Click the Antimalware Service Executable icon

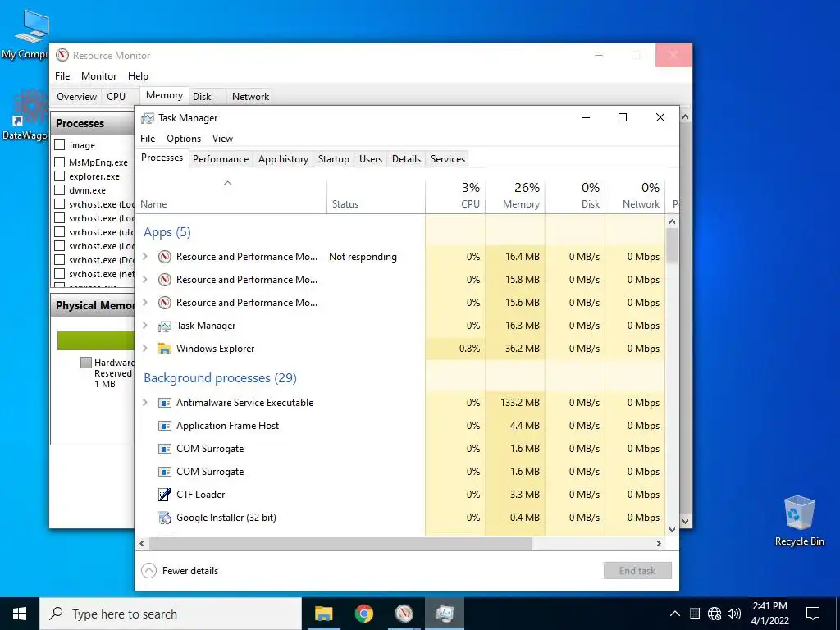pos(164,403)
